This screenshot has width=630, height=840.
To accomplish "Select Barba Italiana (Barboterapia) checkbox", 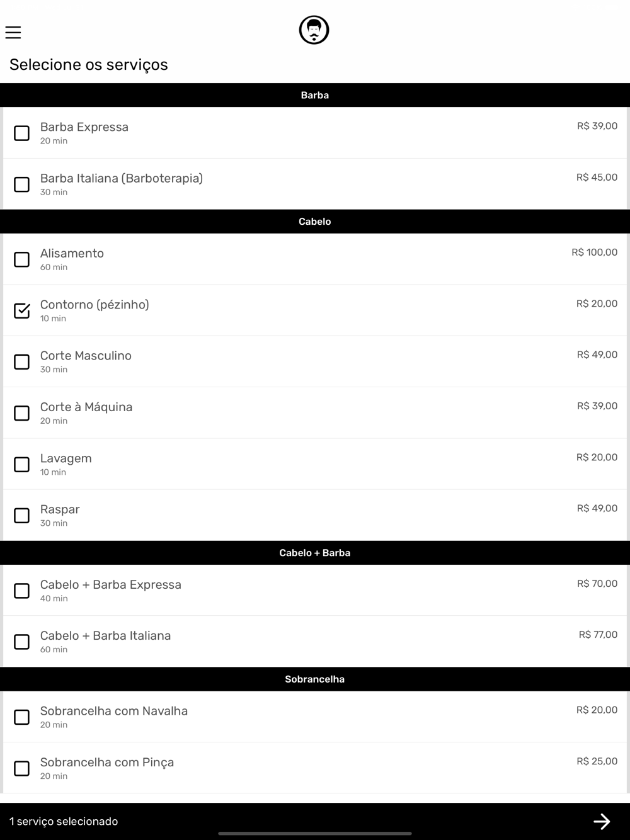I will click(x=22, y=184).
